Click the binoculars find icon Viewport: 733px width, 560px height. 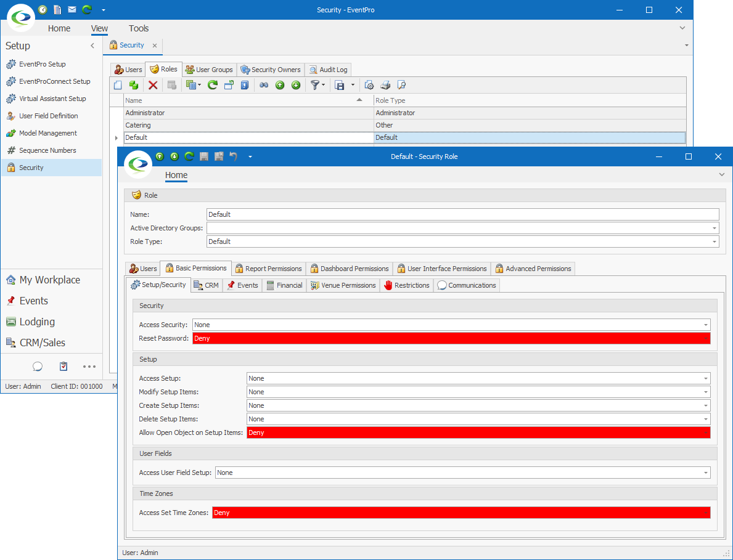tap(264, 85)
